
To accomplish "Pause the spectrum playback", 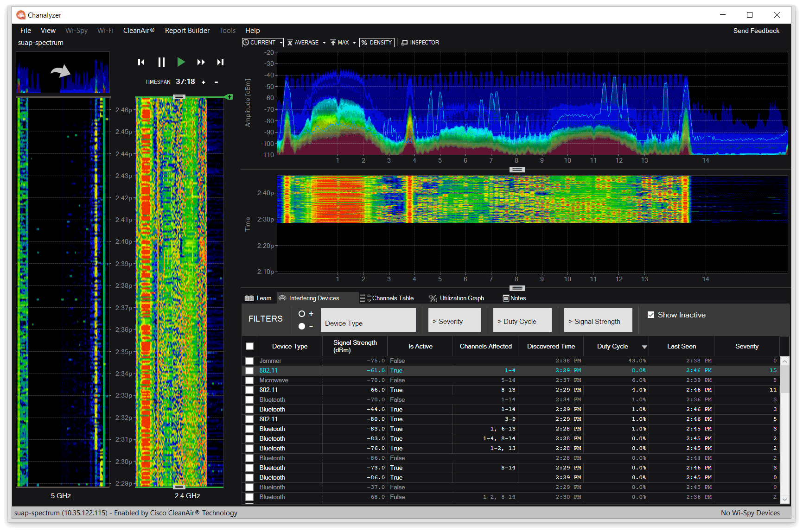I will point(161,62).
